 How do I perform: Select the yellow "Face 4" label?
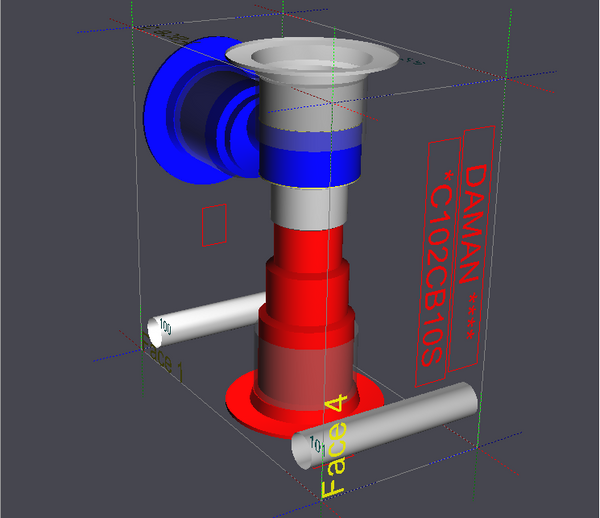click(334, 446)
